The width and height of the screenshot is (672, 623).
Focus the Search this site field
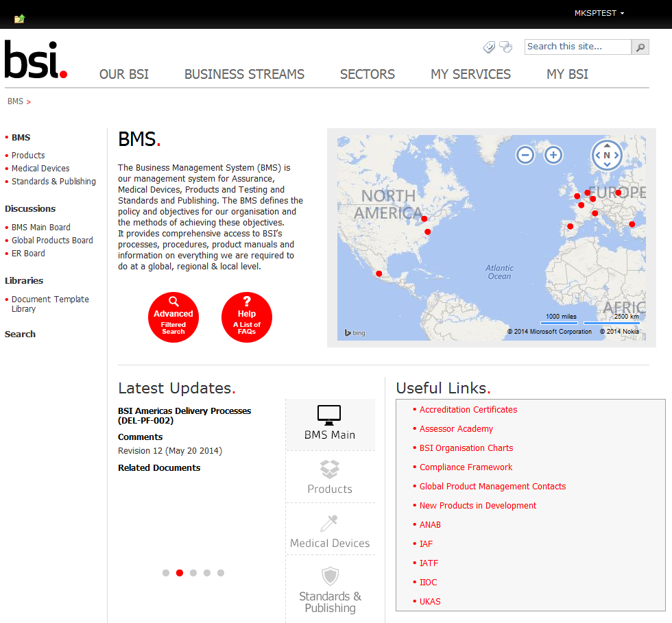click(577, 47)
